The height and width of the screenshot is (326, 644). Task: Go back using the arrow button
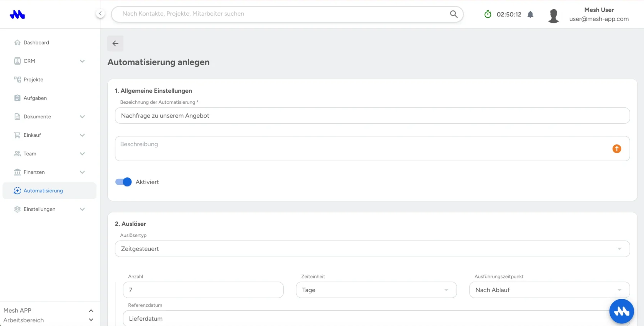[x=115, y=44]
